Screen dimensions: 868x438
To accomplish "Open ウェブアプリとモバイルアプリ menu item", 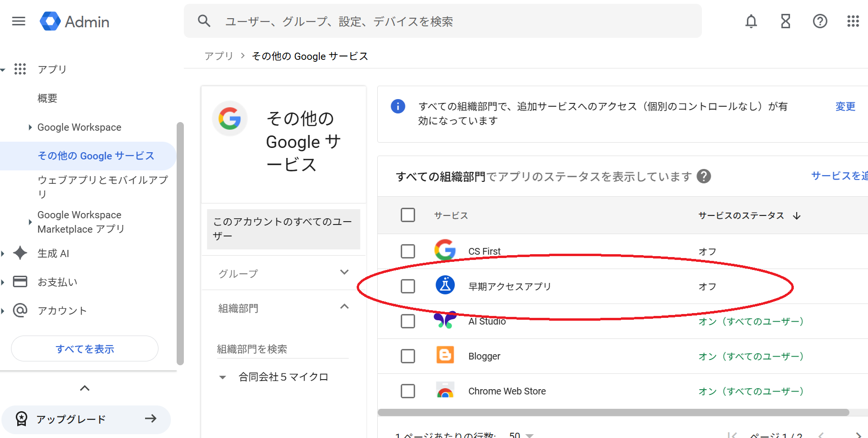I will tap(102, 186).
